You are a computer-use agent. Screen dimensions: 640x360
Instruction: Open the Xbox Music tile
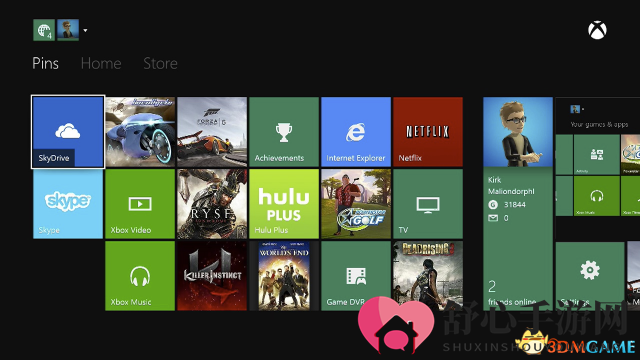[140, 276]
